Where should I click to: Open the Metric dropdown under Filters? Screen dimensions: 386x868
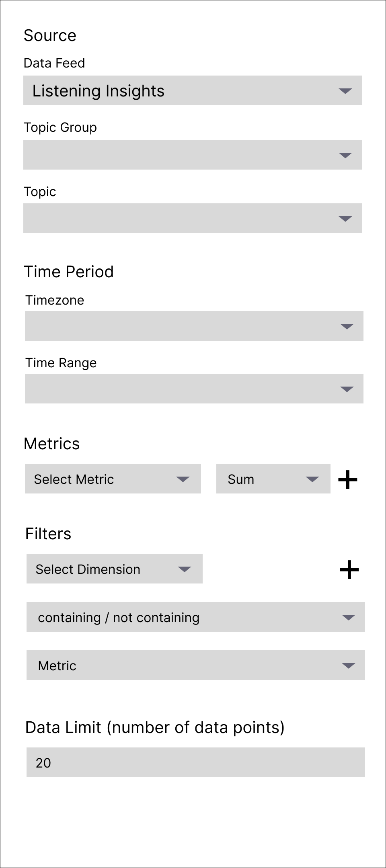(196, 665)
